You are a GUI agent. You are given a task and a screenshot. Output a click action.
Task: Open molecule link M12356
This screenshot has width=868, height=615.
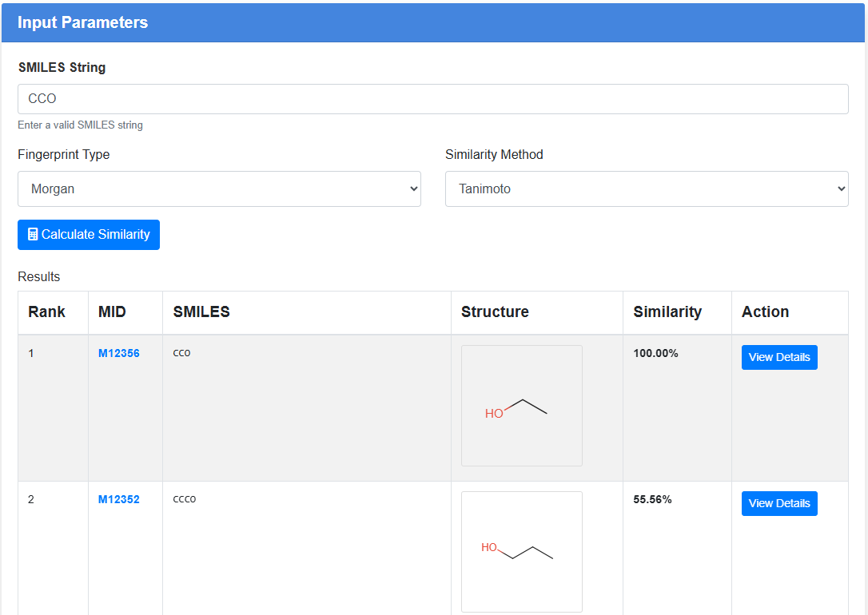point(119,353)
